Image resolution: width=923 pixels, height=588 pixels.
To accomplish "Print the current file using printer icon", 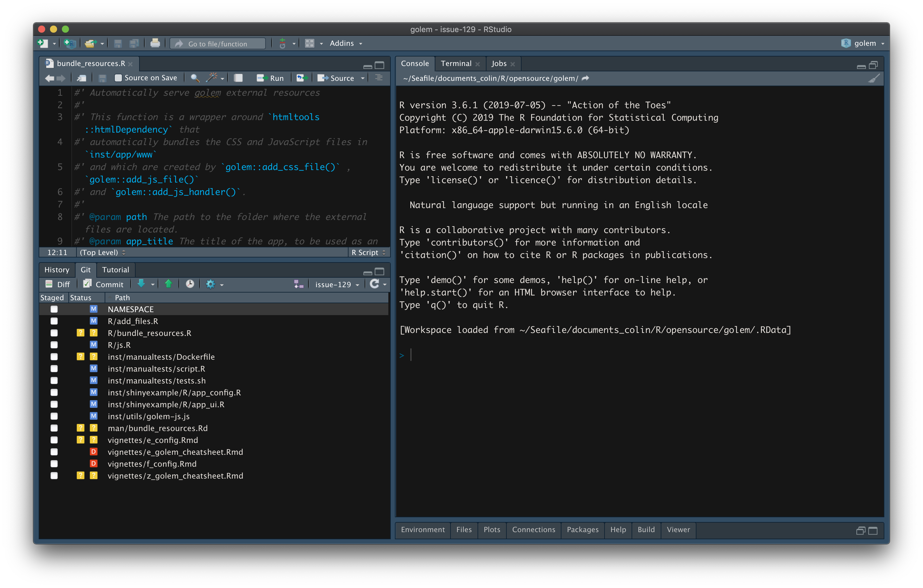I will 155,43.
